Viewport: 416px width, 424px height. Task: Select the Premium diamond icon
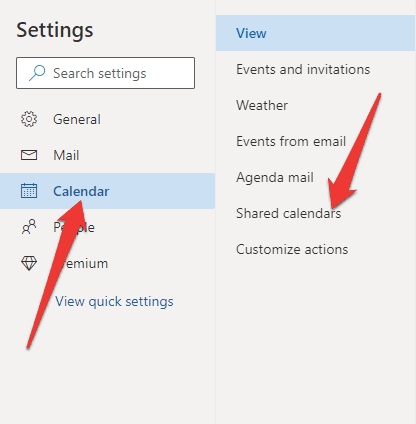tap(29, 263)
